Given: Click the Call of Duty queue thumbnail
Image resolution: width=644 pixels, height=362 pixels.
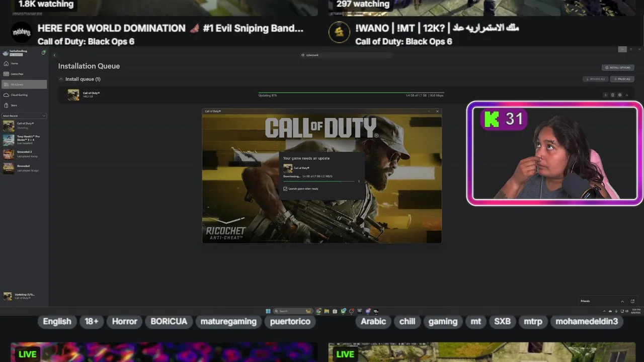Looking at the screenshot, I should pos(73,95).
